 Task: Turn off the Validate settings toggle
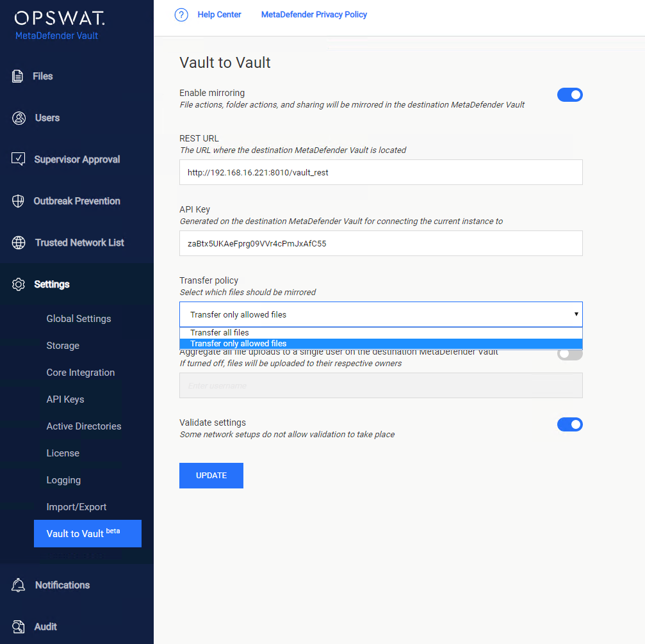(569, 424)
